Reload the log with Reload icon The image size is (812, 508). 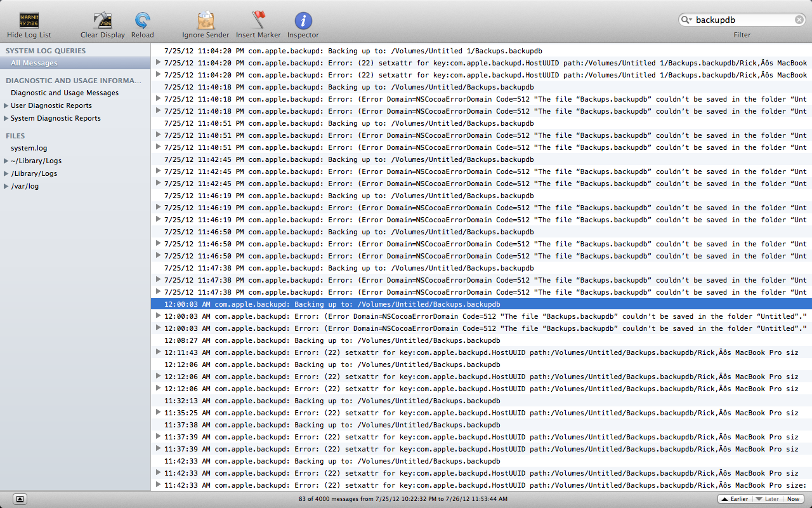tap(143, 20)
